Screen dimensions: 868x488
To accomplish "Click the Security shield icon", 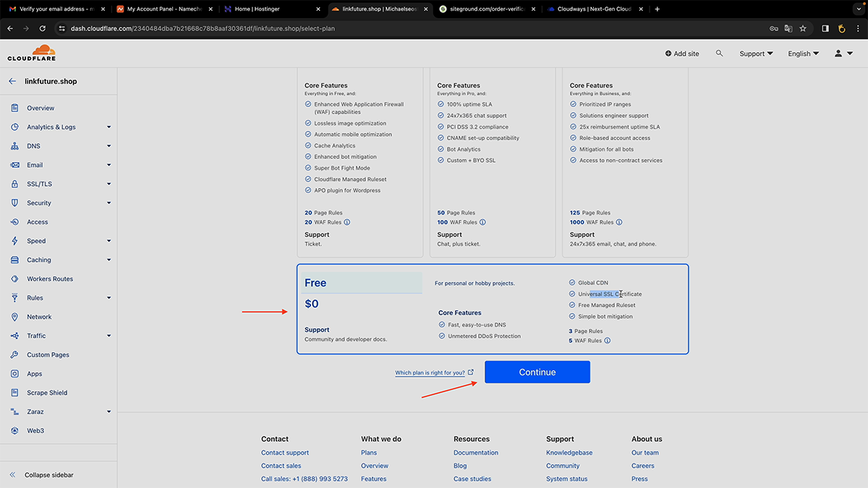I will 14,203.
